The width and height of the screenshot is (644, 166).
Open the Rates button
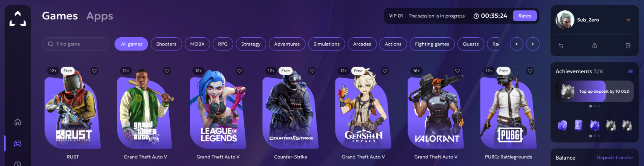[525, 16]
